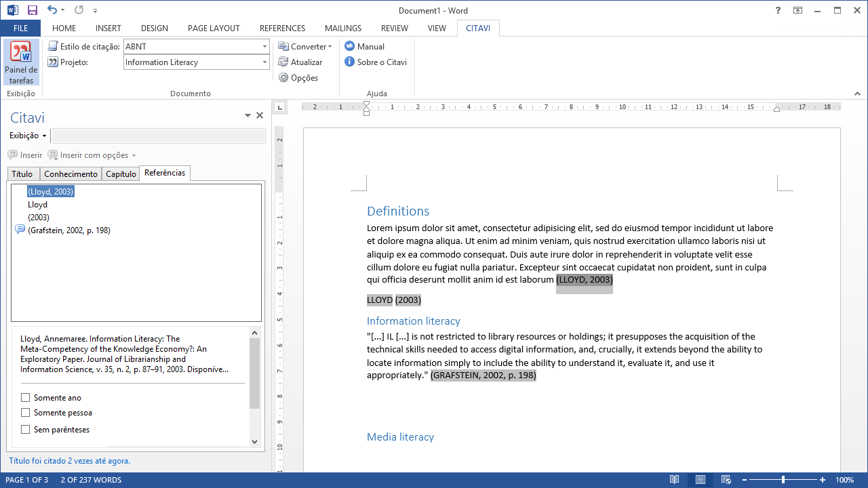
Task: Open Word Help question mark icon
Action: (778, 10)
